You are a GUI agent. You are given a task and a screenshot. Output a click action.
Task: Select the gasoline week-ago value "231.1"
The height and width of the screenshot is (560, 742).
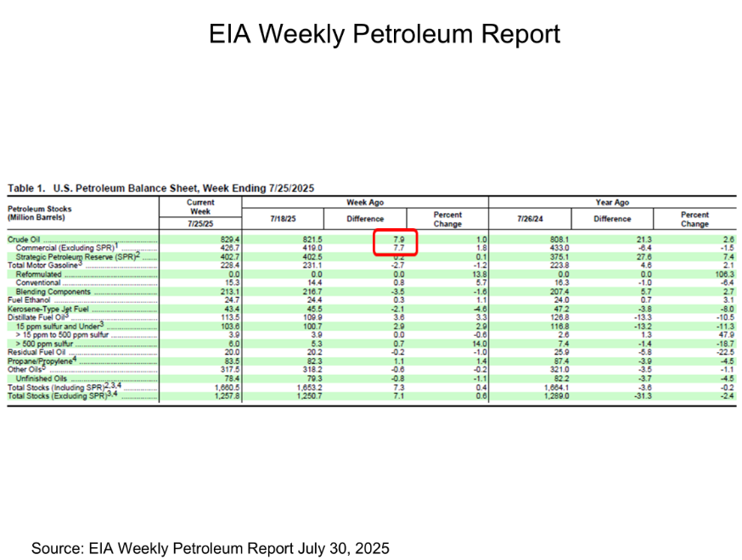(312, 266)
